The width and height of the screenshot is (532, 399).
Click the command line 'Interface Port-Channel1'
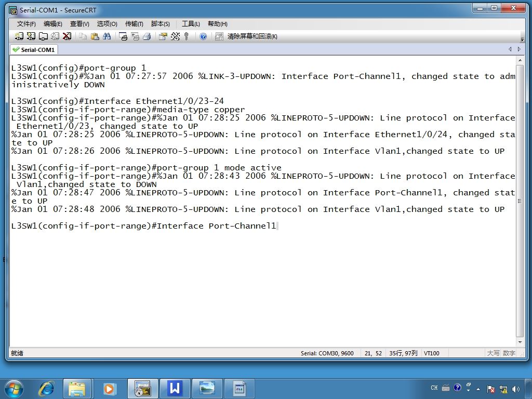pyautogui.click(x=217, y=225)
